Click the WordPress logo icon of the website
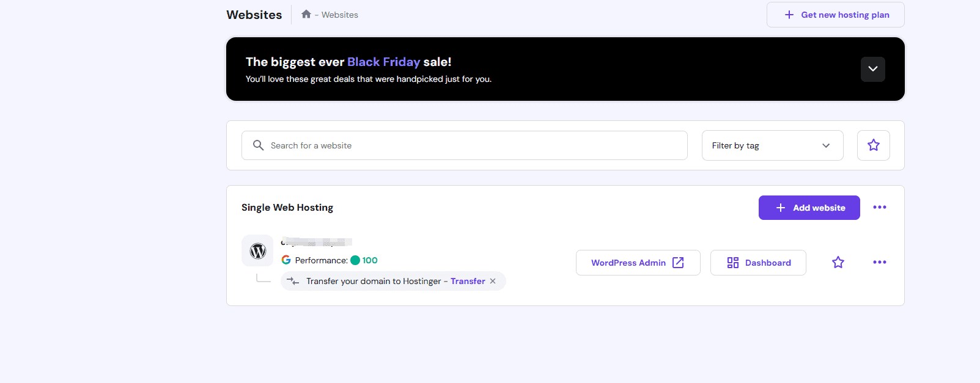980x383 pixels. point(257,251)
